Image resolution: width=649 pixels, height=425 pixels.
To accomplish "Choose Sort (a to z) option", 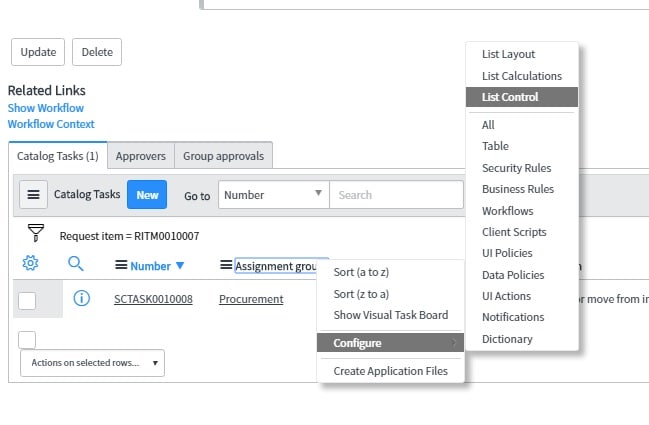I will tap(361, 272).
